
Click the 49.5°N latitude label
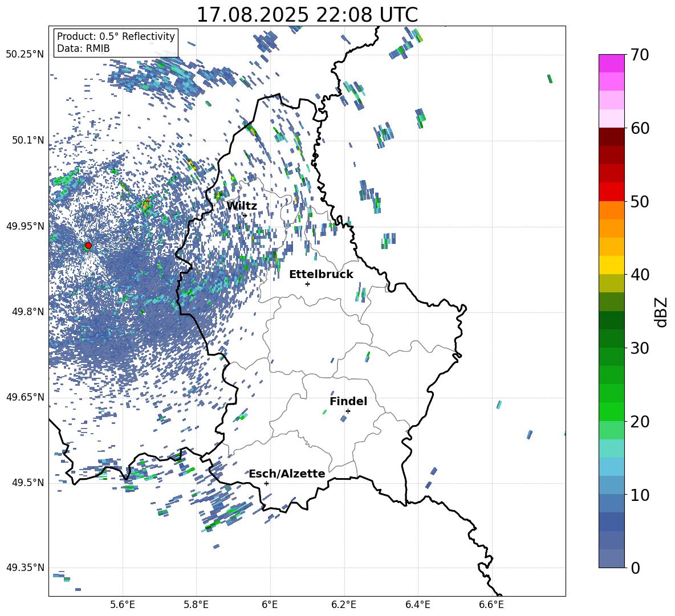[28, 483]
